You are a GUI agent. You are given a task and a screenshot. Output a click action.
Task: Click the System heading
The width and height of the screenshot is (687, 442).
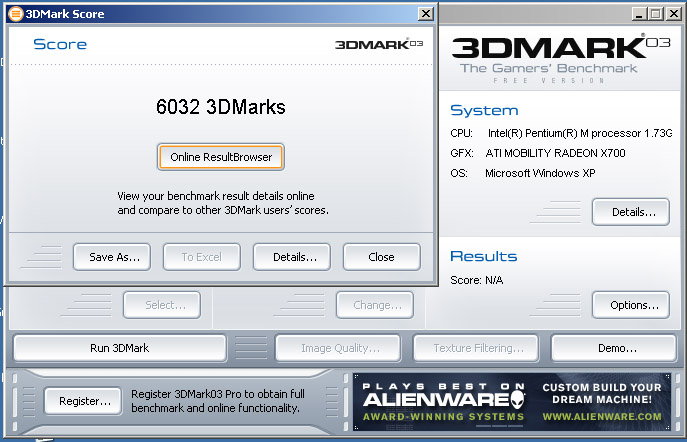click(484, 110)
